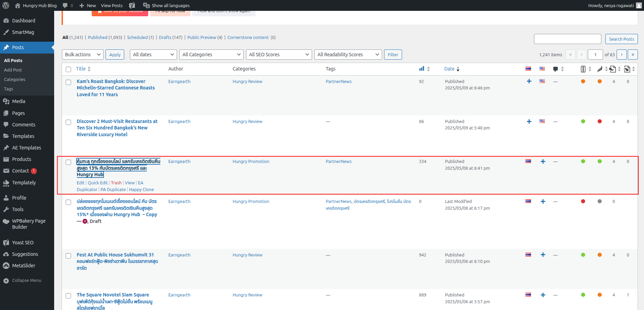Click the Quick Edit link under hovered post
The width and height of the screenshot is (644, 310).
point(98,183)
